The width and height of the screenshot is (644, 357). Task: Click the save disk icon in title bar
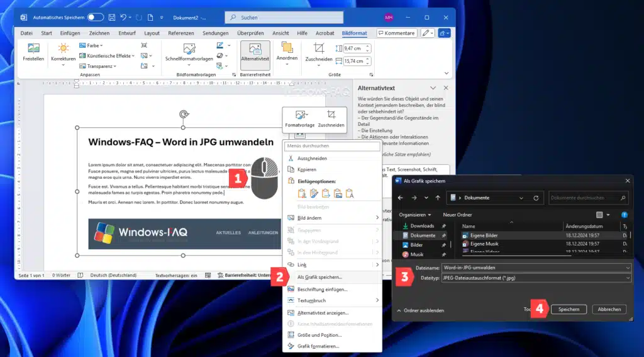[x=112, y=17]
